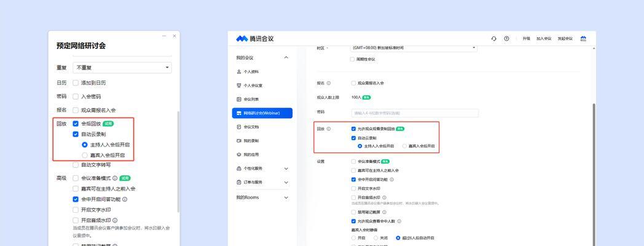Click the 腾讯会议 logo

(254, 39)
